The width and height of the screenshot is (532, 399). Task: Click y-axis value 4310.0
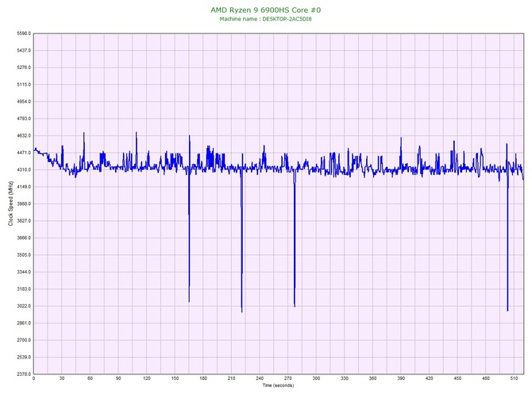coord(24,169)
